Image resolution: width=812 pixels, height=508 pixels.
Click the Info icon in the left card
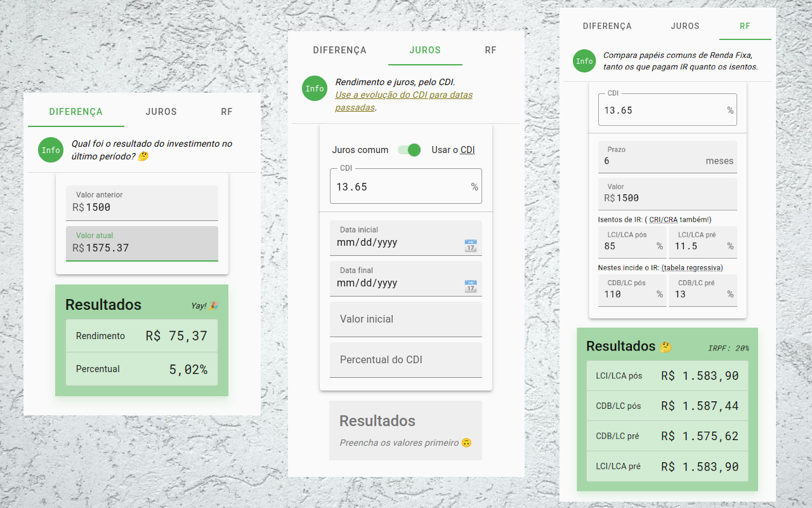pyautogui.click(x=51, y=150)
